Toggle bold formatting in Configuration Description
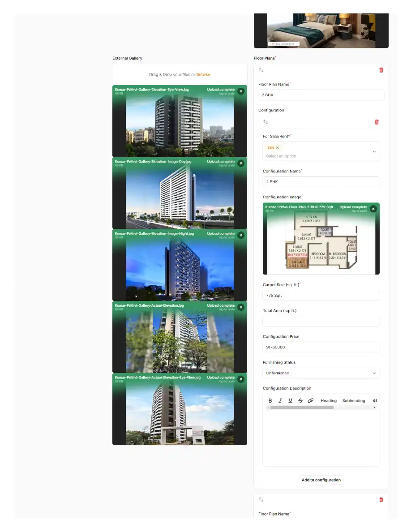 270,400
